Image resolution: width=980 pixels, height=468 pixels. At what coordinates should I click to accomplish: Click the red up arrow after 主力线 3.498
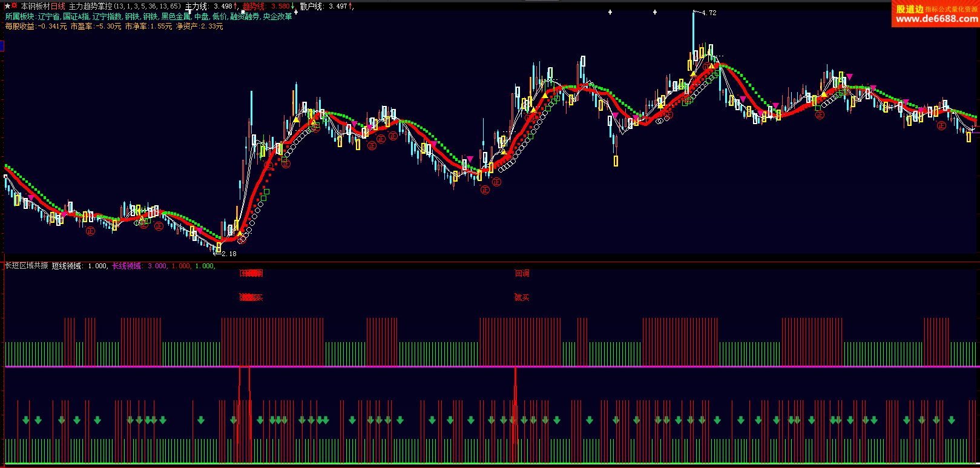235,6
